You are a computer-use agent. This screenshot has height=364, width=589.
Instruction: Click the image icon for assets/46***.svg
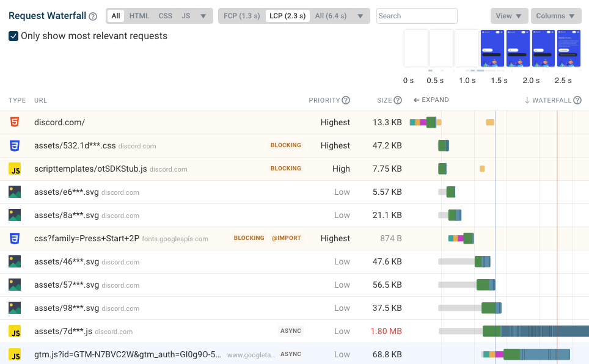(15, 261)
